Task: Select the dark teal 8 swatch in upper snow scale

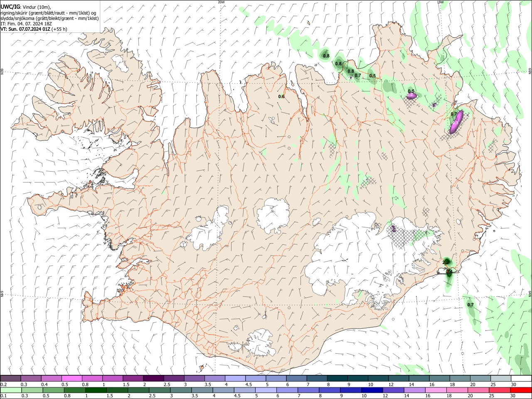Action: pyautogui.click(x=337, y=378)
